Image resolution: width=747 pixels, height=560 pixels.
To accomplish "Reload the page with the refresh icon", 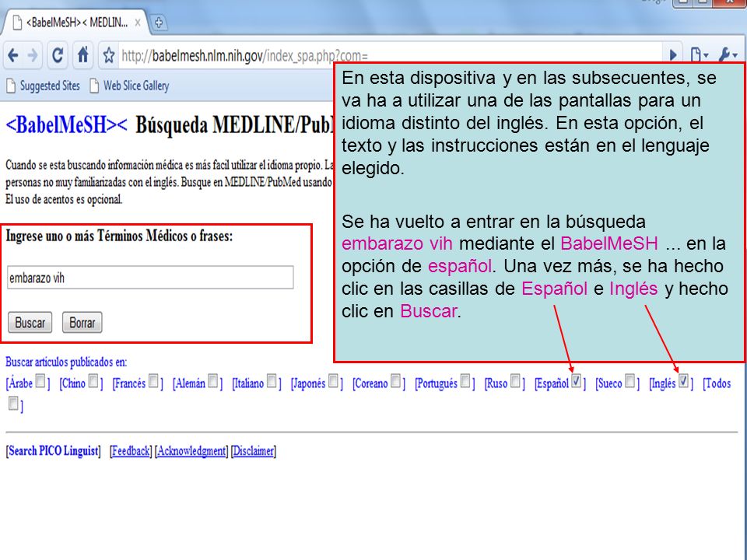I will 58,56.
